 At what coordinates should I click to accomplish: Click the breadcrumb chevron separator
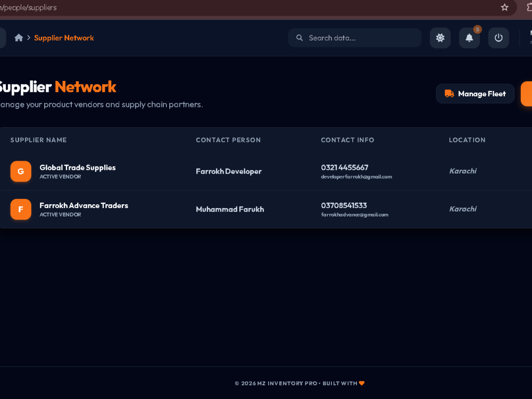29,38
